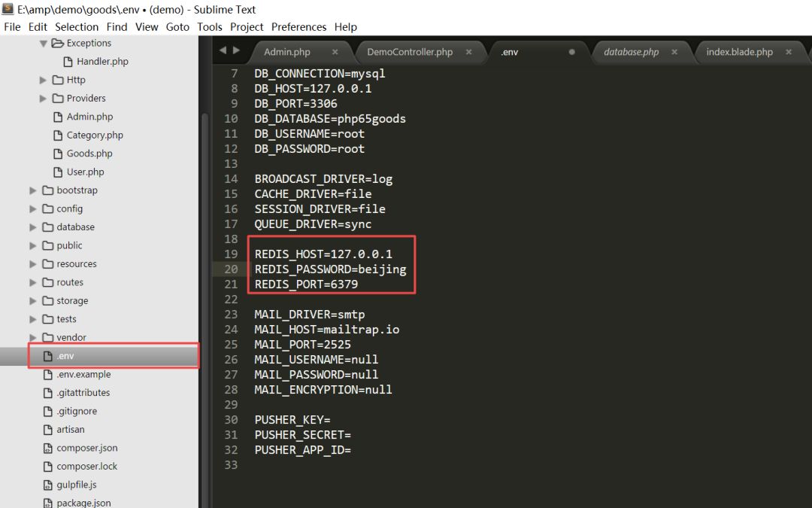The image size is (812, 508).
Task: Open the Preferences menu
Action: tap(298, 26)
